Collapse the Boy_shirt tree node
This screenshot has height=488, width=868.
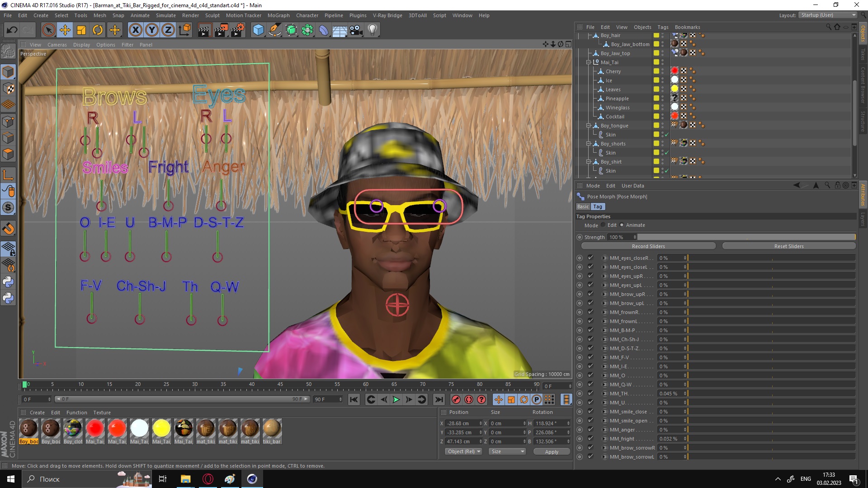[589, 162]
